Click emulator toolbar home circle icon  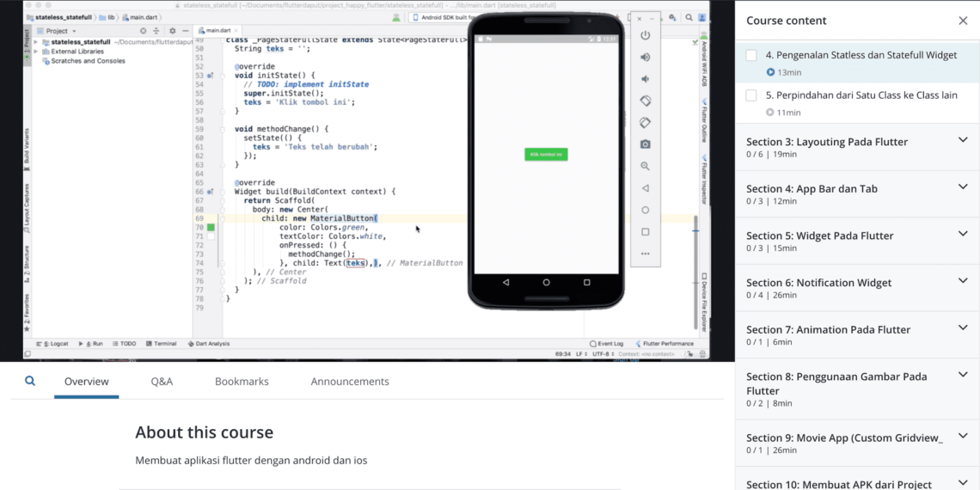click(646, 210)
